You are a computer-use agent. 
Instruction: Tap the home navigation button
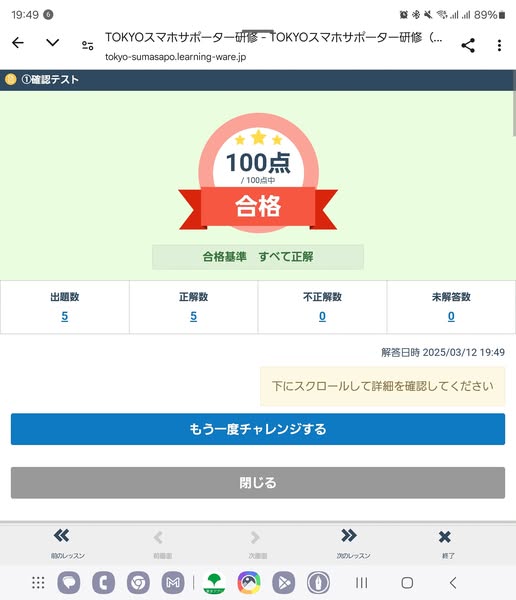point(407,583)
